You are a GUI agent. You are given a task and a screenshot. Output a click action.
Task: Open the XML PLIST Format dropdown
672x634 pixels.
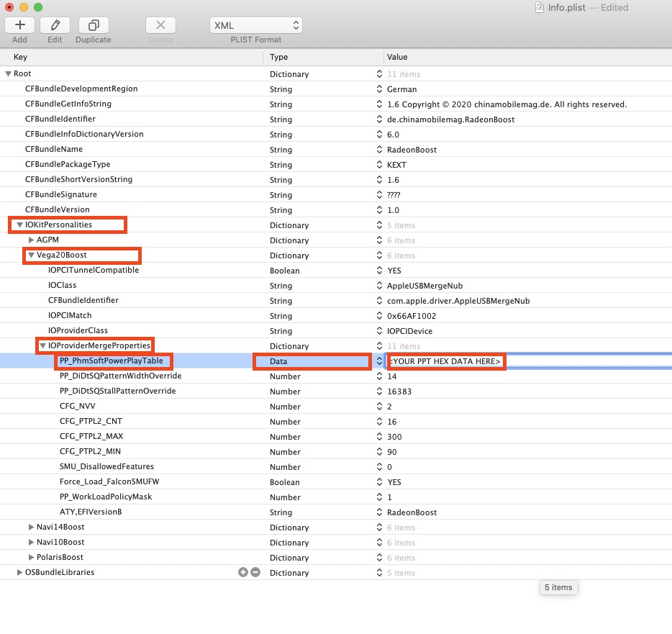[x=256, y=25]
